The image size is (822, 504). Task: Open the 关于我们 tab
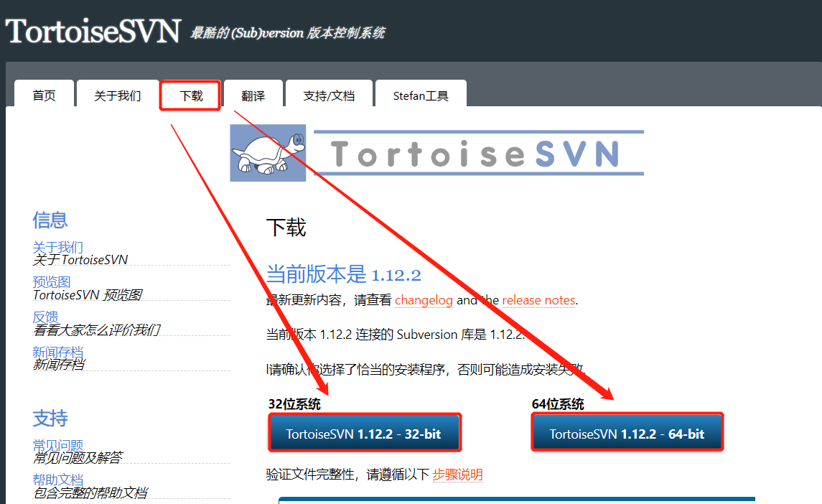[118, 95]
